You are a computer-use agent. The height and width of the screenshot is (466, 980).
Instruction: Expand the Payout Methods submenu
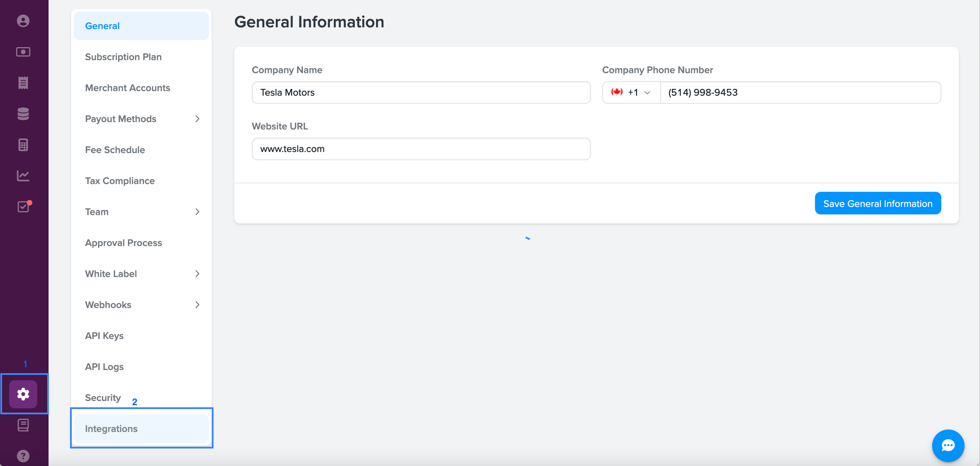[x=197, y=119]
